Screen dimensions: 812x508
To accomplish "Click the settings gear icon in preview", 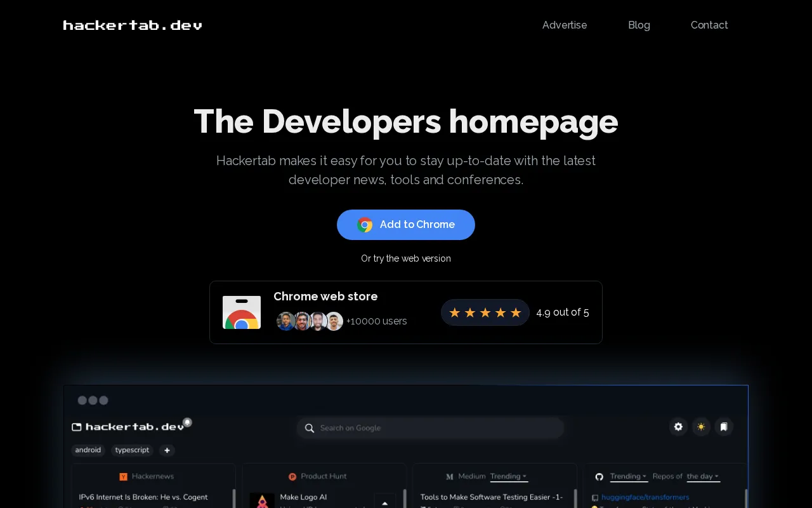I will tap(678, 427).
